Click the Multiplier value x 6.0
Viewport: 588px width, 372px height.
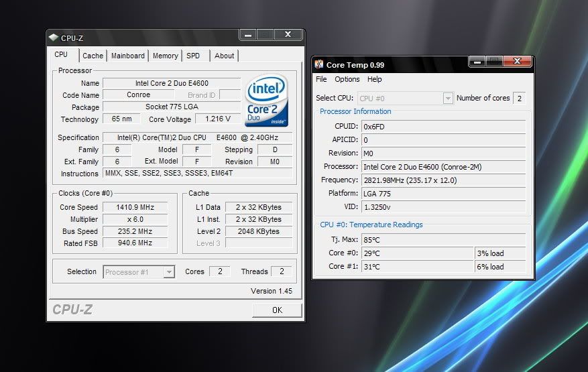pyautogui.click(x=135, y=219)
